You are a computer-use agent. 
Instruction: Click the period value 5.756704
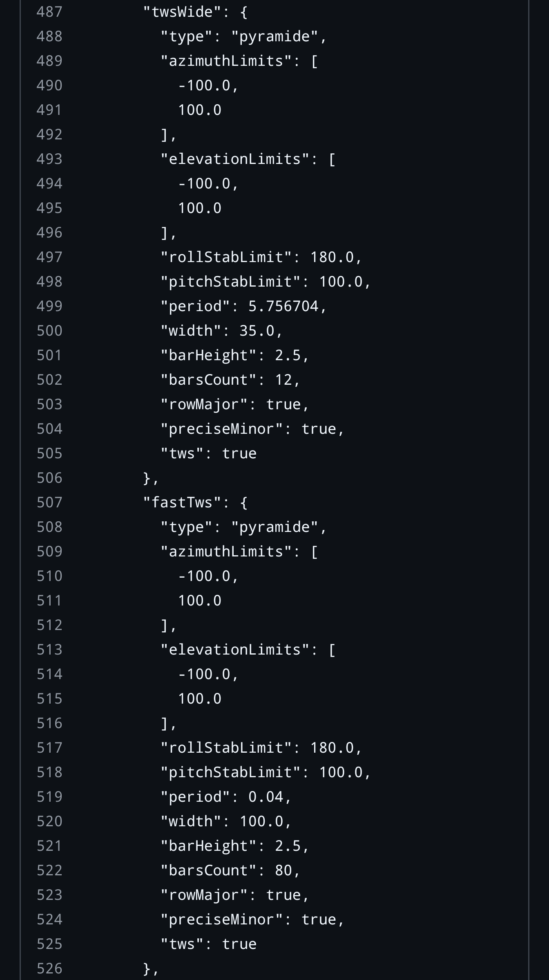coord(283,306)
